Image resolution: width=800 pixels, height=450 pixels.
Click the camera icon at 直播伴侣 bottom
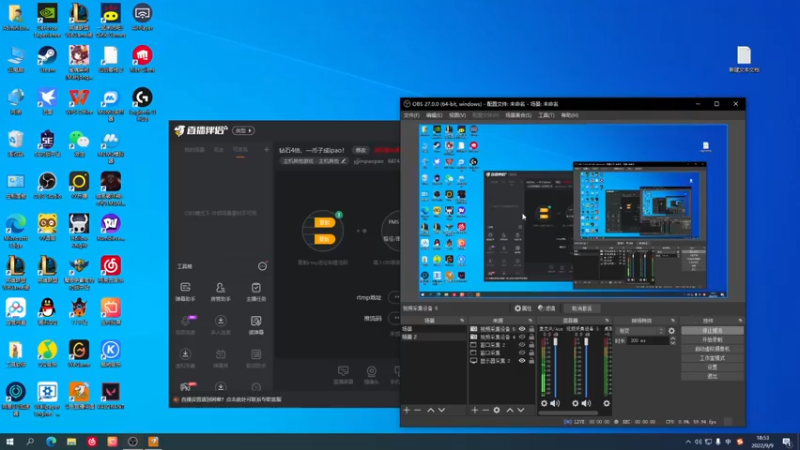(371, 375)
